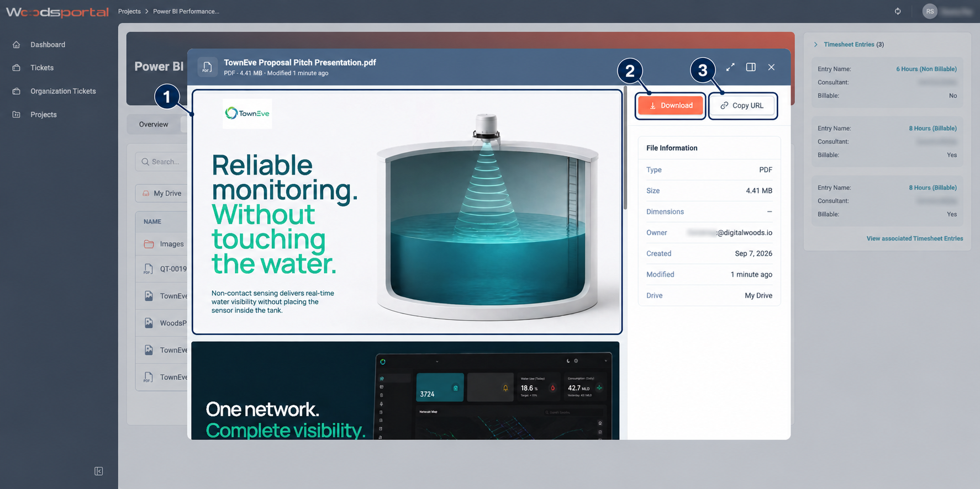This screenshot has height=489, width=980.
Task: Open the QT-0019 file row
Action: [x=162, y=269]
